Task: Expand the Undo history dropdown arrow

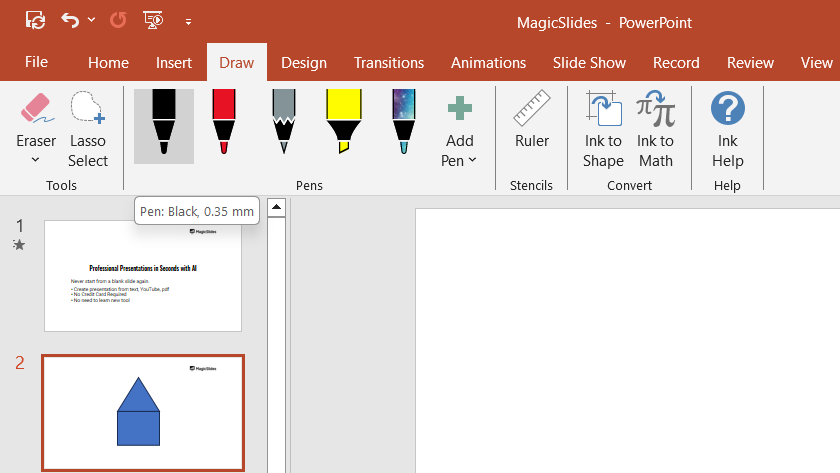Action: tap(92, 20)
